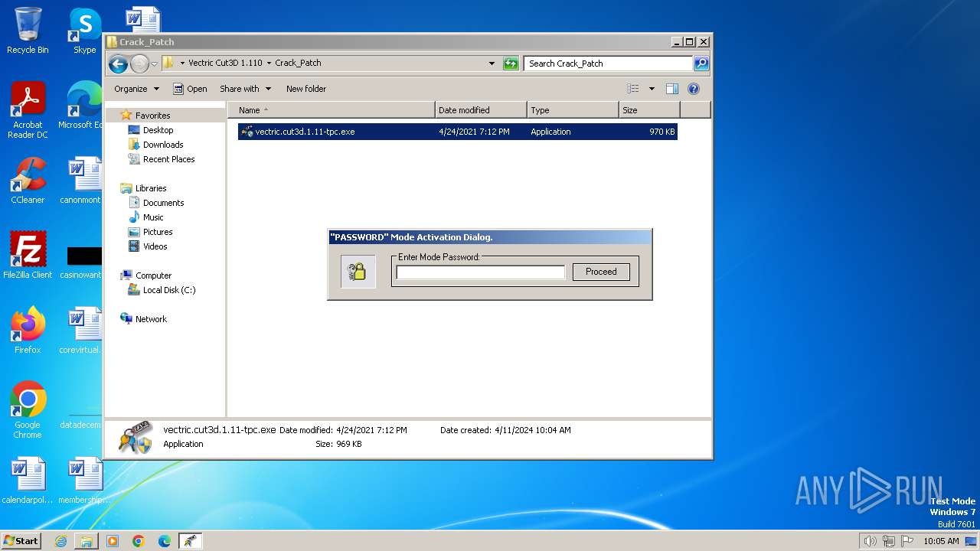The height and width of the screenshot is (551, 980).
Task: Open Internet Explorer from taskbar
Action: 60,541
